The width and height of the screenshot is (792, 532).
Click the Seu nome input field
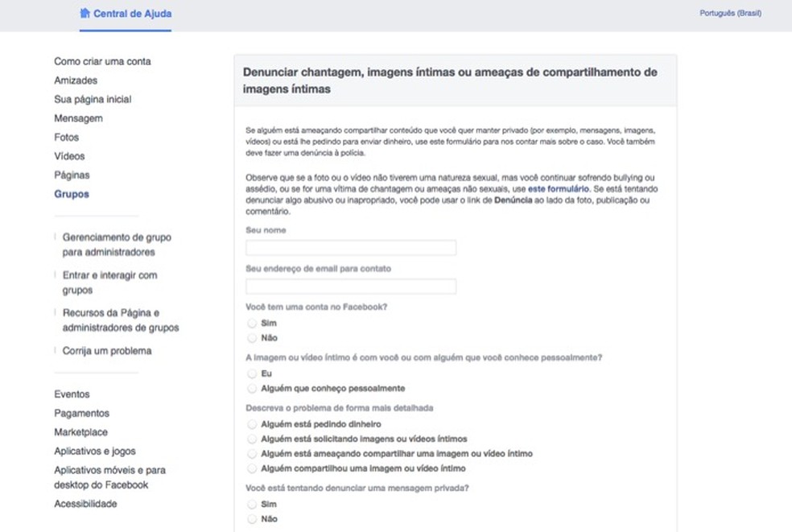pyautogui.click(x=350, y=248)
